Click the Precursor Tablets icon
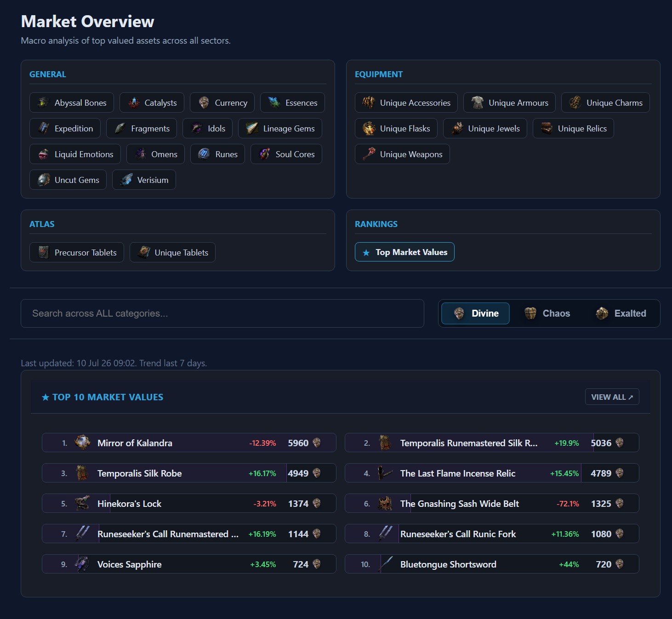 [44, 252]
